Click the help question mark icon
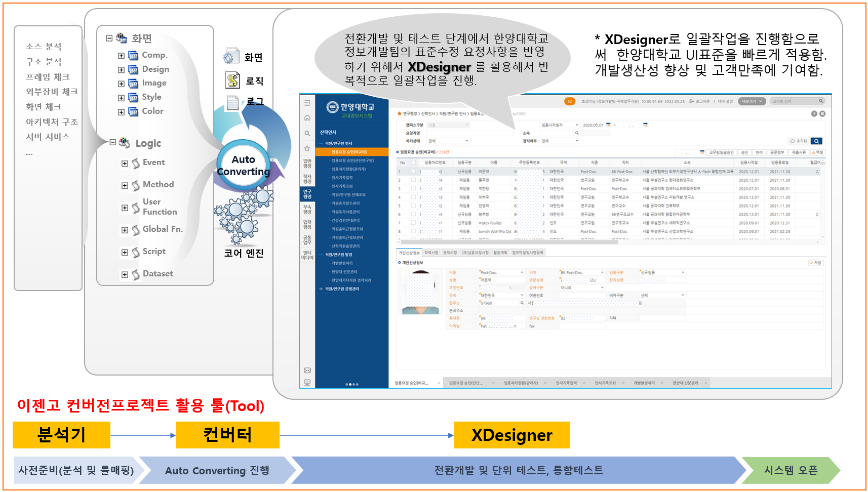868x492 pixels. 814,114
